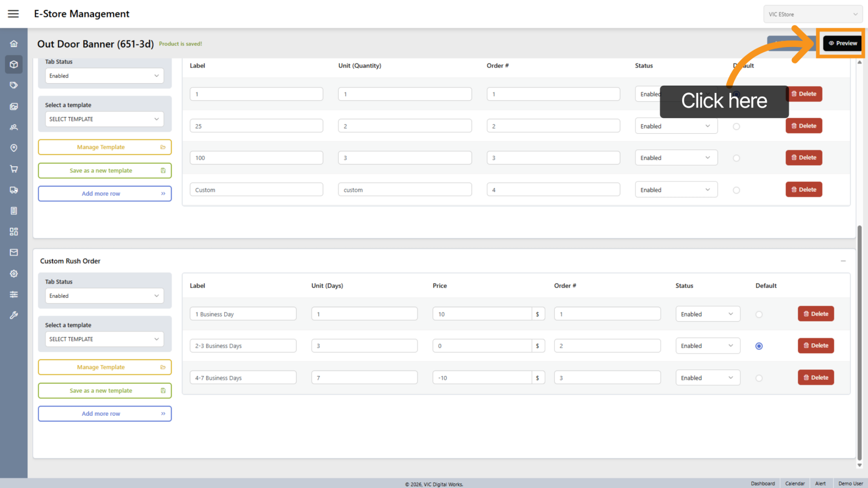
Task: Open the Calendar tab in footer
Action: 795,483
